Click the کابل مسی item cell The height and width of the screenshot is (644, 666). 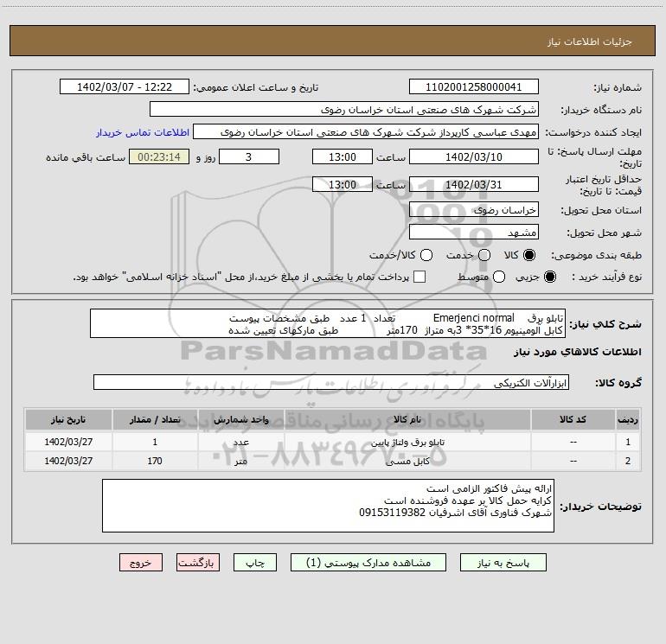(x=407, y=461)
